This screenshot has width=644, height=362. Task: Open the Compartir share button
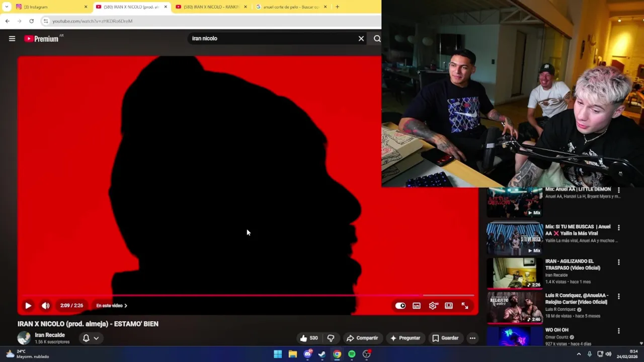(x=362, y=338)
